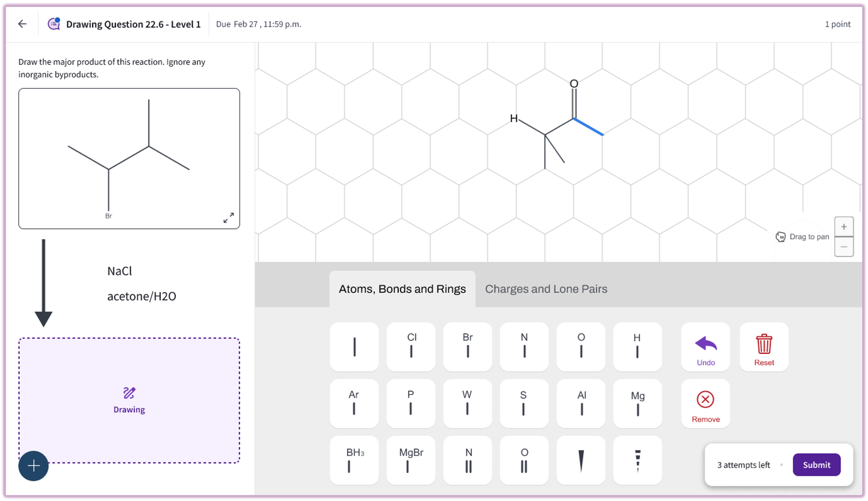Click the O atom in drawn molecule
The image size is (868, 501).
574,83
